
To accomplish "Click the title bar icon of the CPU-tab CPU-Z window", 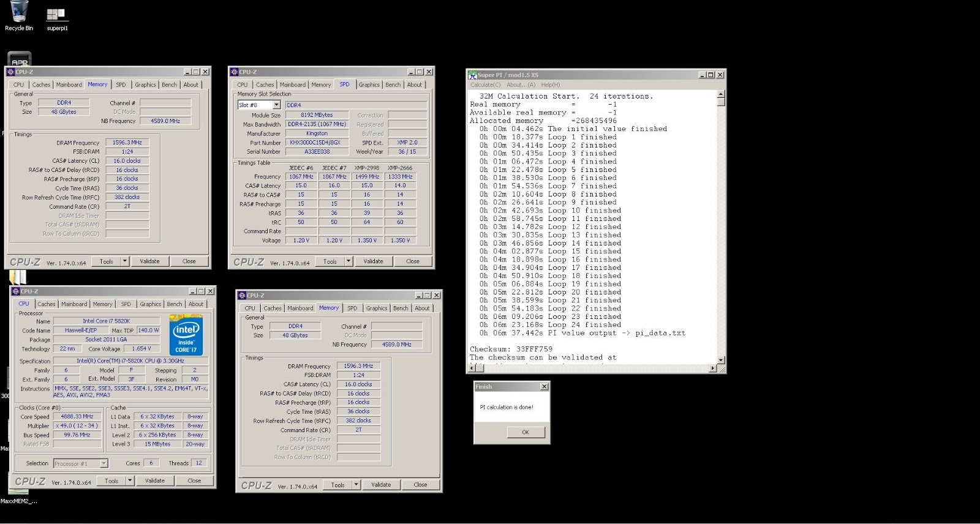I will (16, 291).
